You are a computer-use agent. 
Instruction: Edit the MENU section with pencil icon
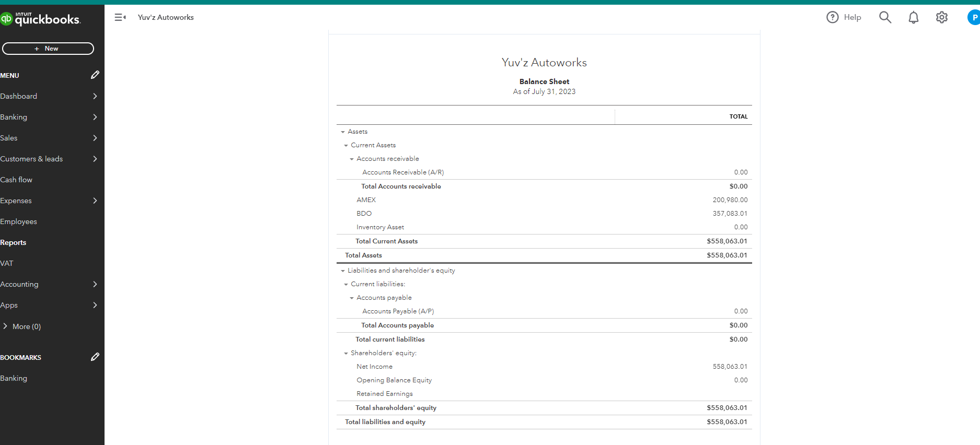(x=95, y=75)
